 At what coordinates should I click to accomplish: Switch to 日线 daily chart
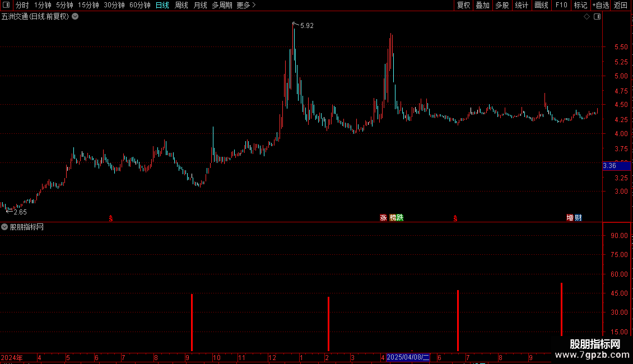pyautogui.click(x=162, y=5)
